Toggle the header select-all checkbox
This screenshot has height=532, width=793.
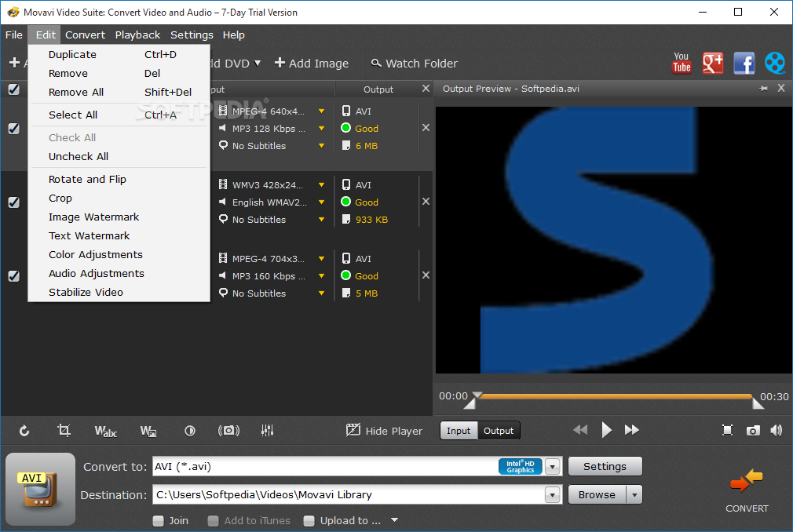(x=13, y=89)
